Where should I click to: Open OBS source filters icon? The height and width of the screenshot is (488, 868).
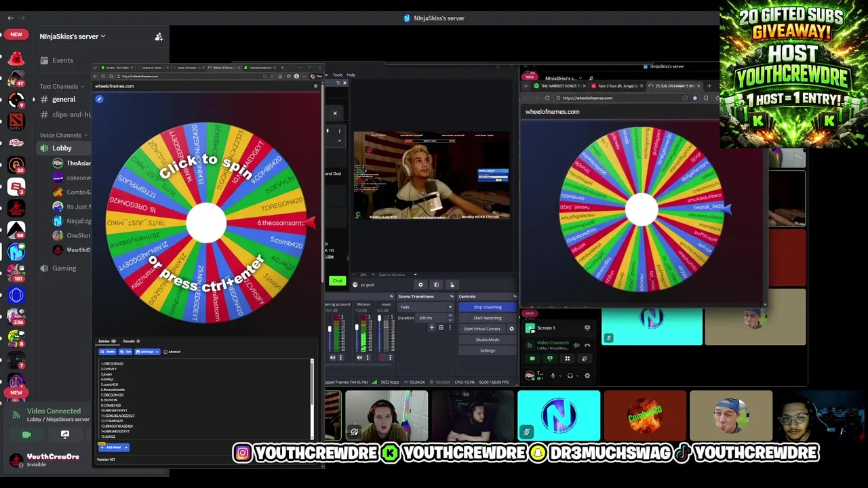click(x=436, y=285)
